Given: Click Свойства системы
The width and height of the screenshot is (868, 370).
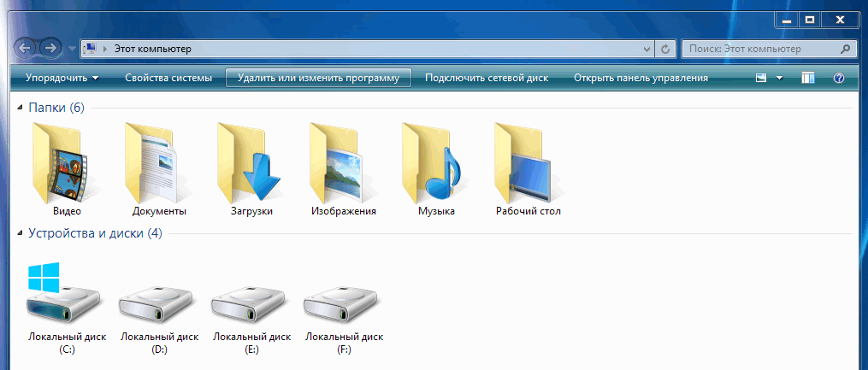Looking at the screenshot, I should (x=168, y=78).
